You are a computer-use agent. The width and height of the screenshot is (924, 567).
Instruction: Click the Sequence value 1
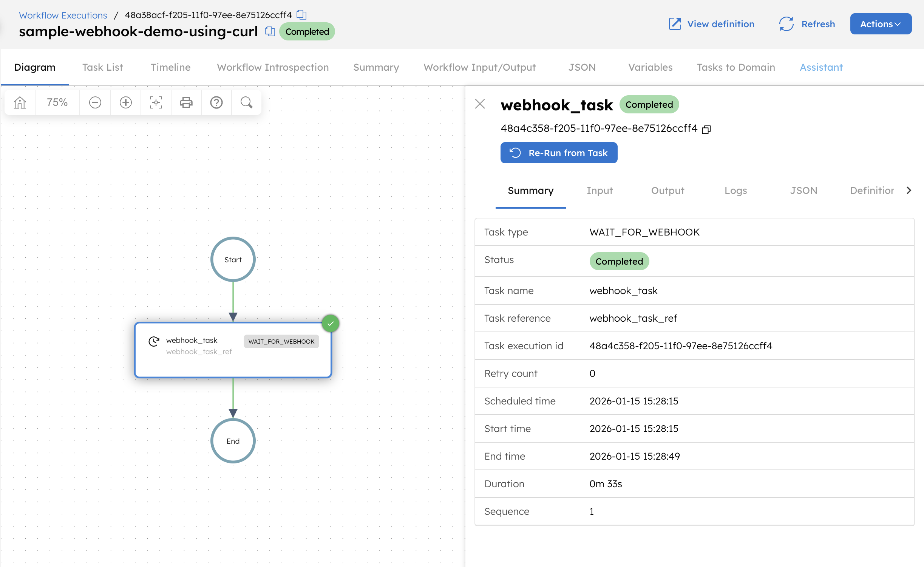(592, 512)
